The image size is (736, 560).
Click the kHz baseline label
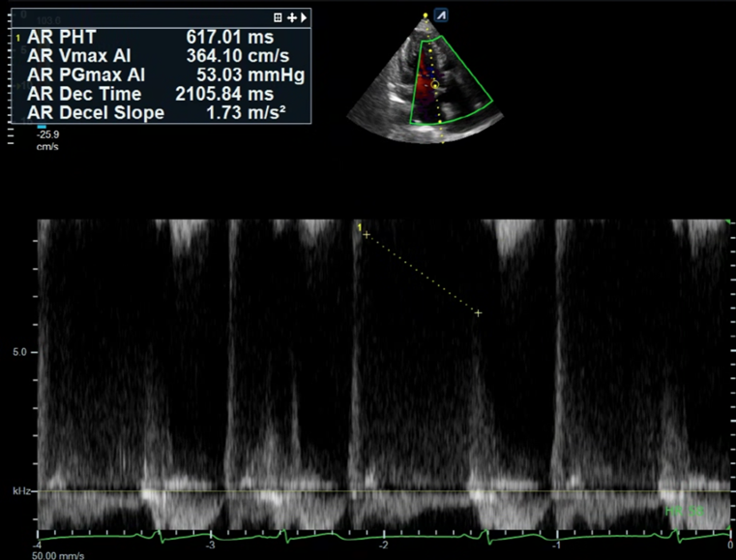click(20, 491)
